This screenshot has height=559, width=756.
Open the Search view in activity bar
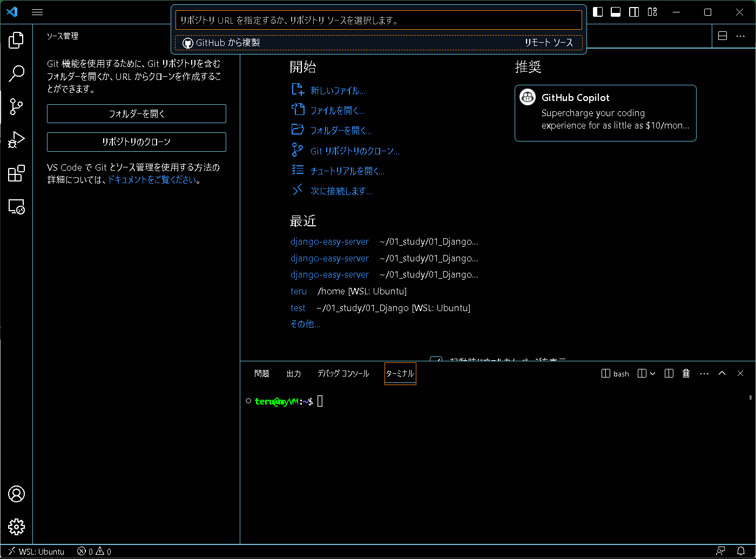click(x=16, y=73)
